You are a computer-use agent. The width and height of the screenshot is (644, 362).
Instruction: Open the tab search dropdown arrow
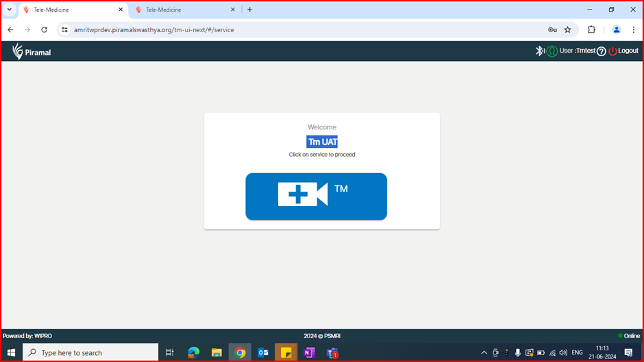point(9,10)
